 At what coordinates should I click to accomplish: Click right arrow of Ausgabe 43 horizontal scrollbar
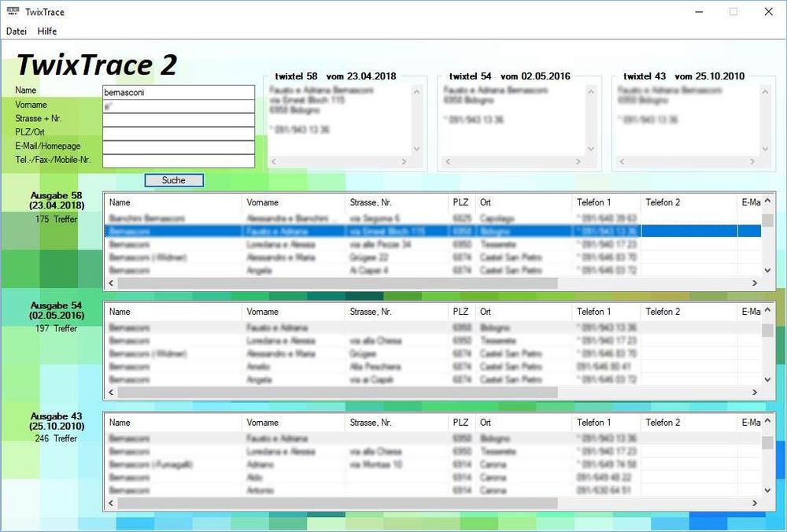coord(755,503)
